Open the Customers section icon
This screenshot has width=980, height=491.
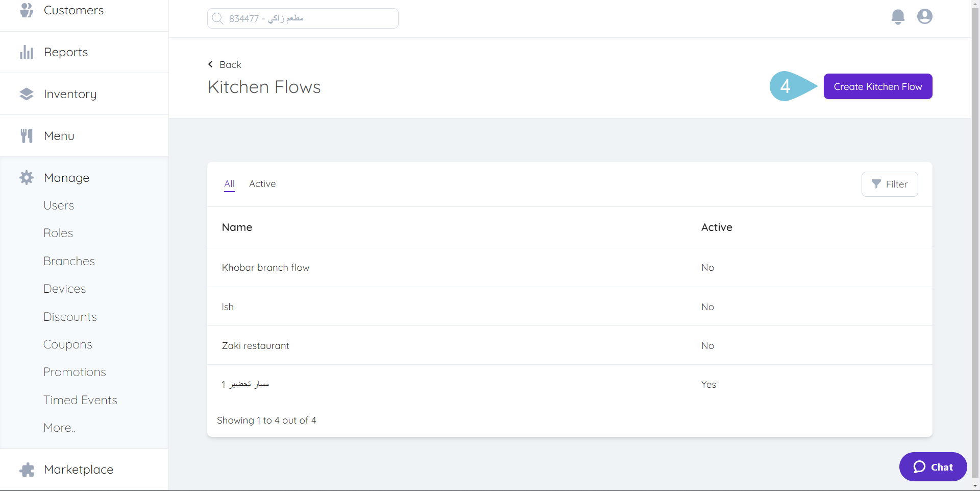(26, 10)
